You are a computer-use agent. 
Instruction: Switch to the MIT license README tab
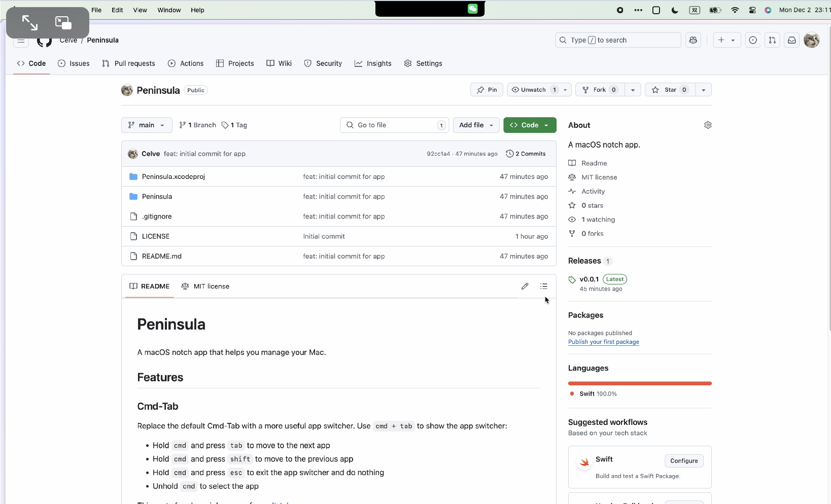tap(205, 286)
